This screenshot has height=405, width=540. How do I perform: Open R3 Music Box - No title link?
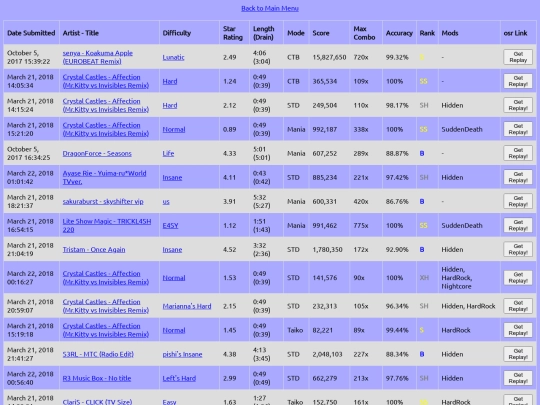point(97,378)
